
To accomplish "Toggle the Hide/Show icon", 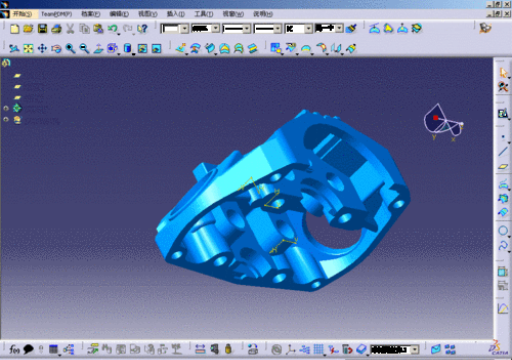I will point(142,49).
